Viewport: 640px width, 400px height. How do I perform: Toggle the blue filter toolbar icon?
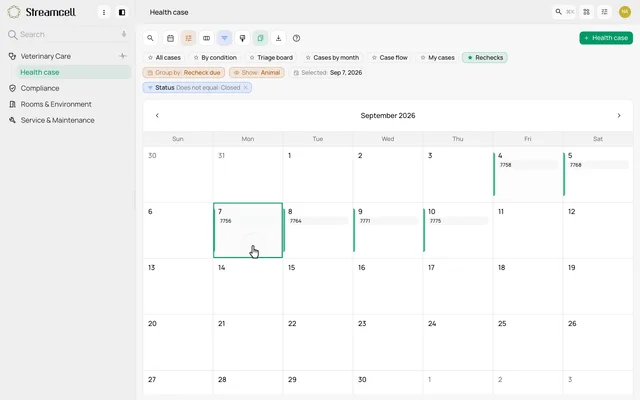tap(224, 38)
